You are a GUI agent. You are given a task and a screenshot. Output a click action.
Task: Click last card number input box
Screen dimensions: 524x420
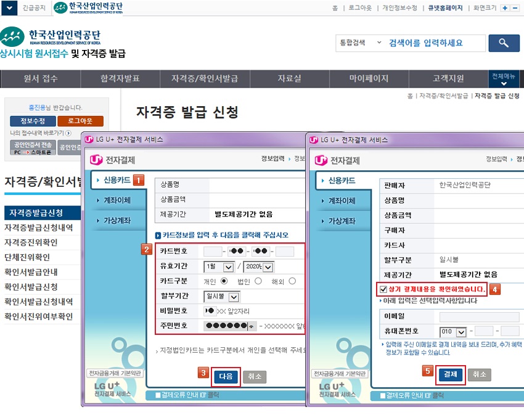[x=285, y=251]
